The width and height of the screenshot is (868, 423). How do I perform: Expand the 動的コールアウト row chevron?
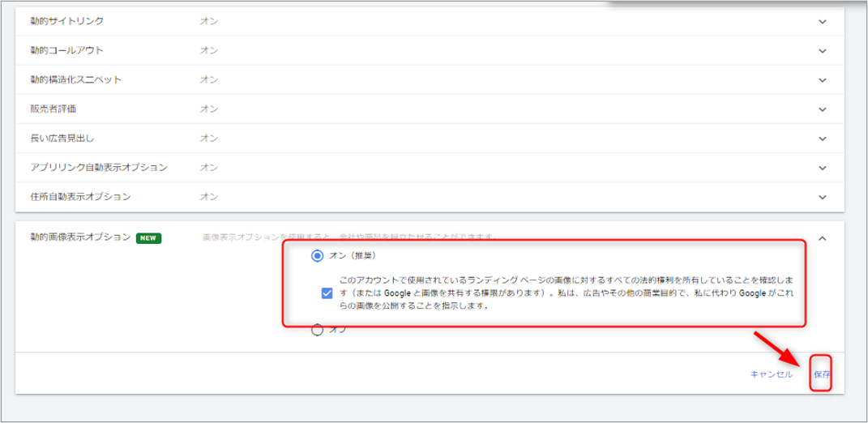pyautogui.click(x=822, y=50)
